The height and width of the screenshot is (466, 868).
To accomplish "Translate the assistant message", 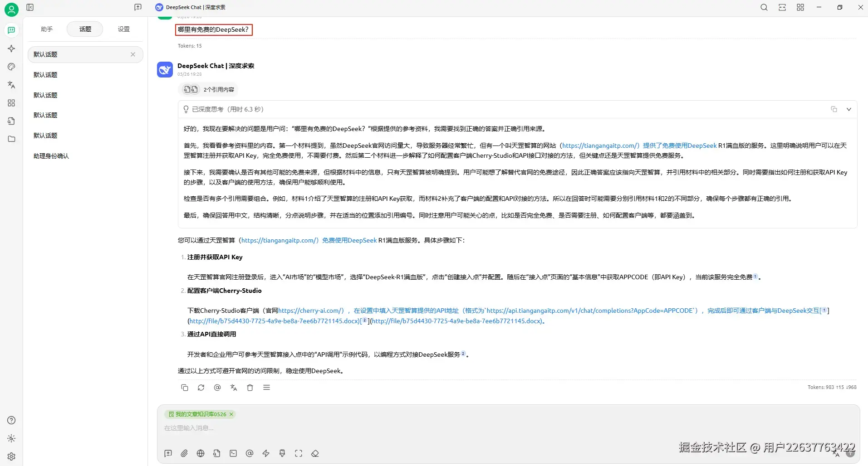I will [234, 388].
